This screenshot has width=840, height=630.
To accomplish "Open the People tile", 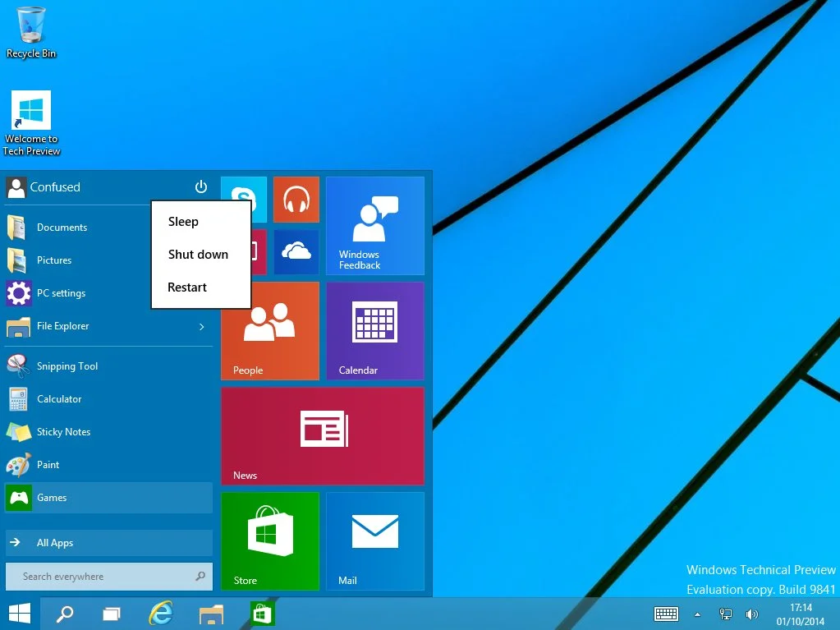I will [x=270, y=331].
